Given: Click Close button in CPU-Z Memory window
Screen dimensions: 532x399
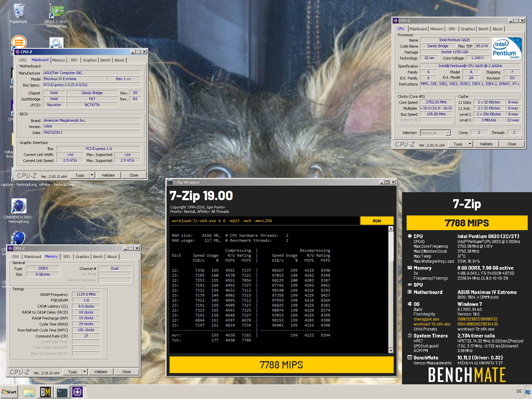Looking at the screenshot, I should (x=126, y=372).
